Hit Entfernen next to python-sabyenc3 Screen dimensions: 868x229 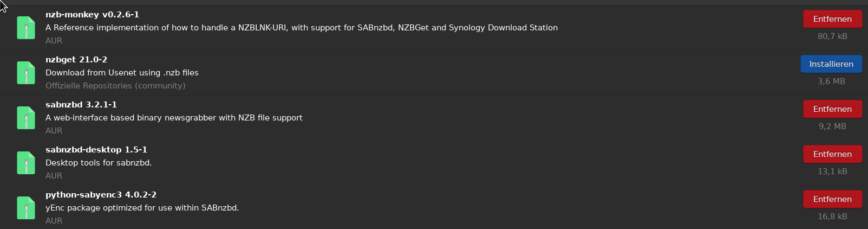(832, 199)
